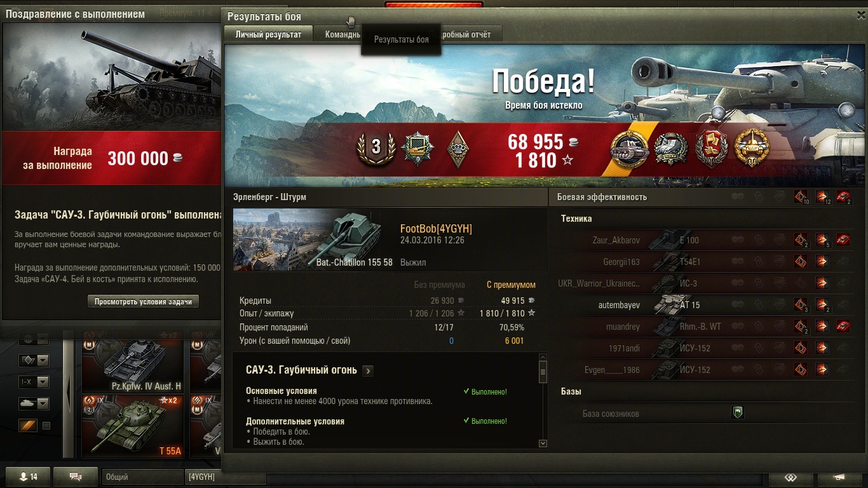868x488 pixels.
Task: Open the chat channels speech-bubble button
Action: pos(76,477)
